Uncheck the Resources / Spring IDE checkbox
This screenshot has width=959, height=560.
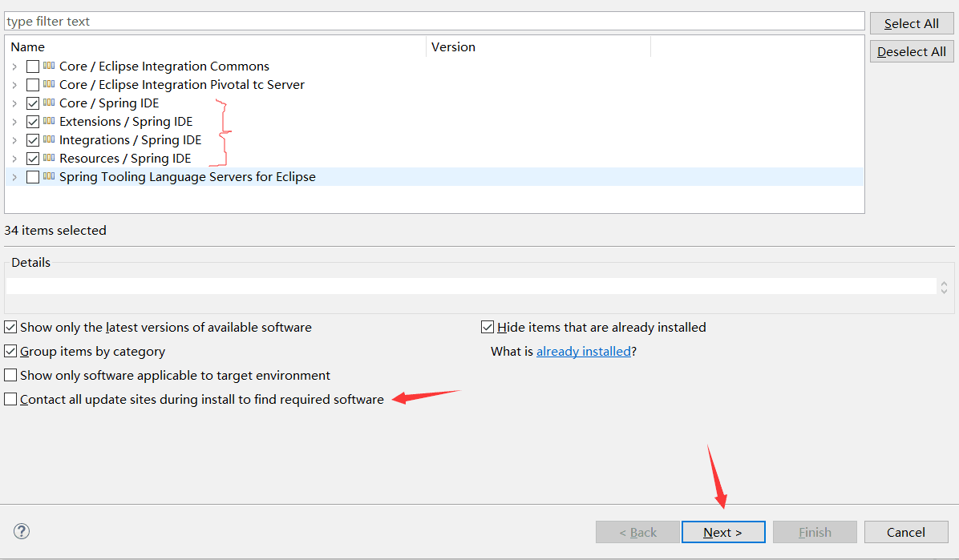[x=33, y=159]
